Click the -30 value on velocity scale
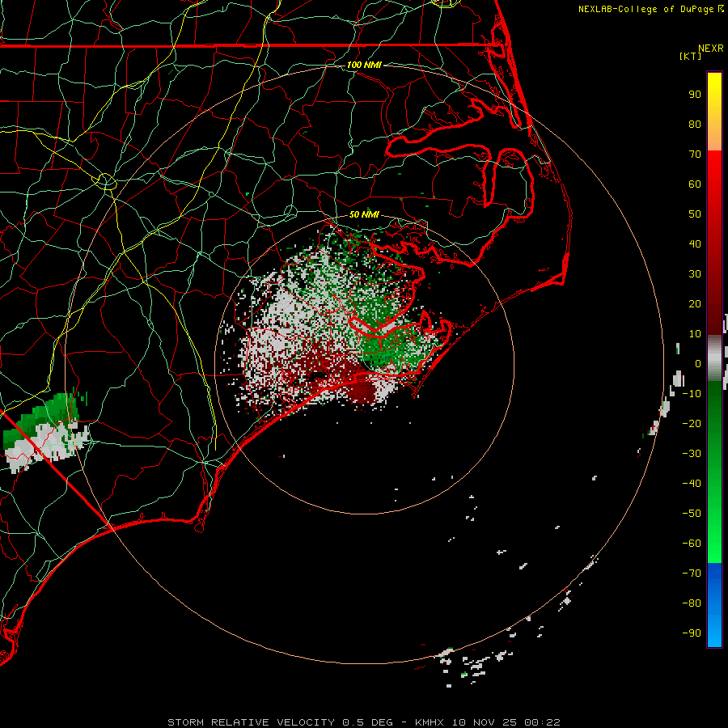This screenshot has width=728, height=728. 692,454
